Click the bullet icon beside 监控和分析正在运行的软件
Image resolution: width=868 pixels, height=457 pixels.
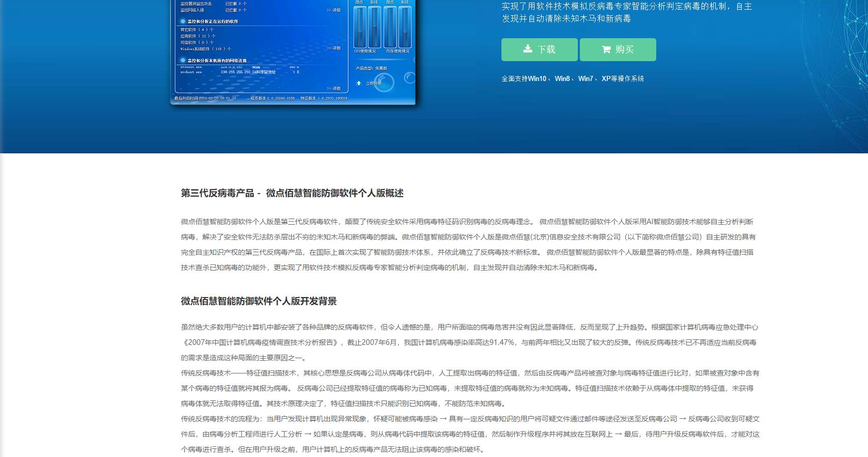click(x=183, y=21)
